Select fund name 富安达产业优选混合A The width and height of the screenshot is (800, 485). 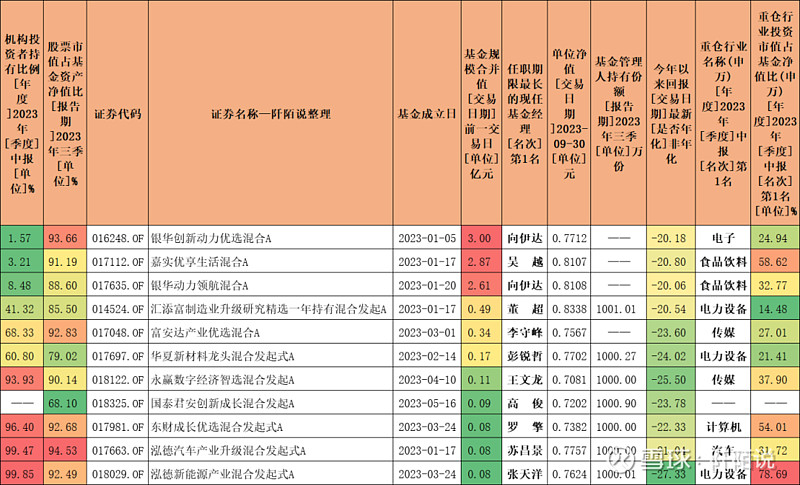[x=205, y=333]
